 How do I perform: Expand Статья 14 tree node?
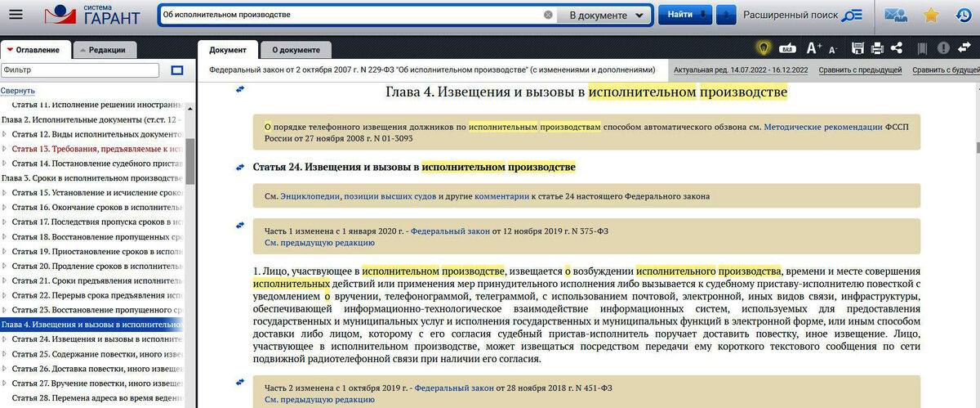click(x=5, y=164)
